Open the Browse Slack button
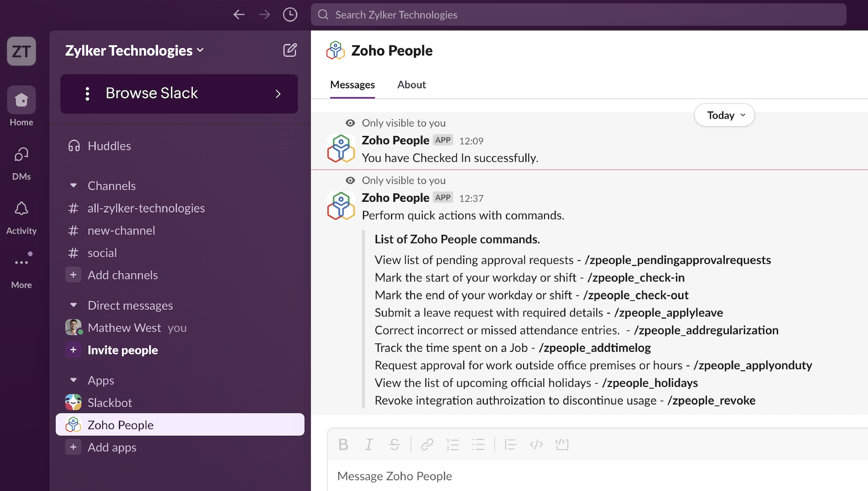 point(179,94)
